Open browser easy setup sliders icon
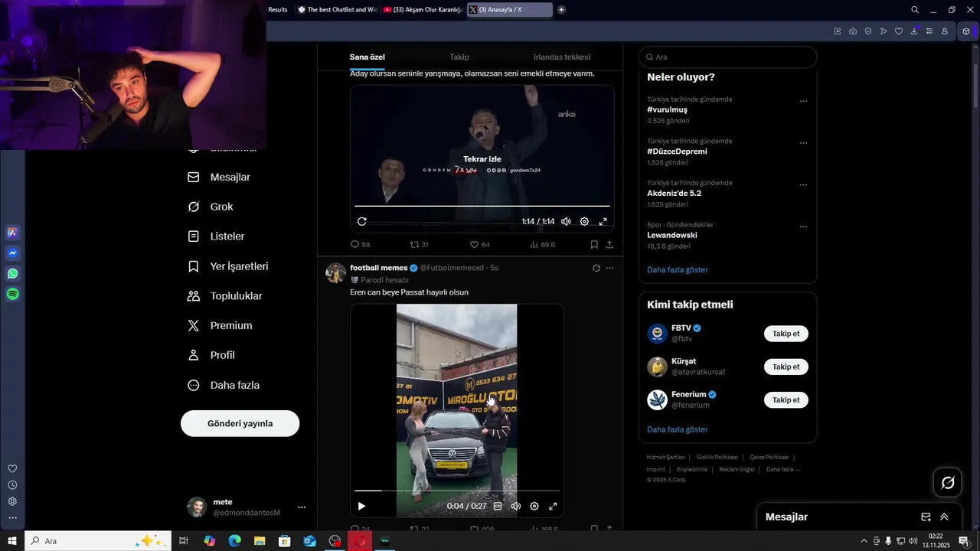This screenshot has width=980, height=551. (929, 31)
